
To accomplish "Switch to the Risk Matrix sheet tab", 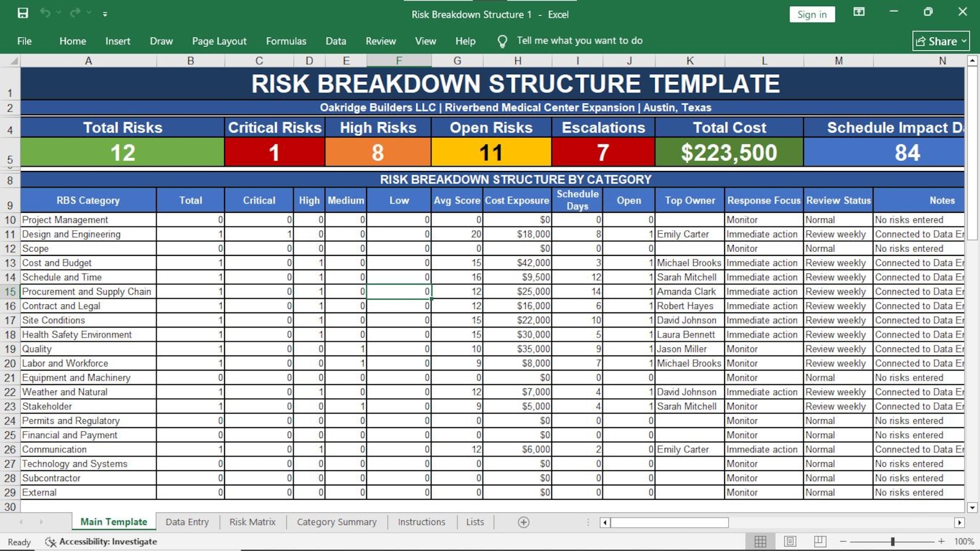I will click(252, 522).
